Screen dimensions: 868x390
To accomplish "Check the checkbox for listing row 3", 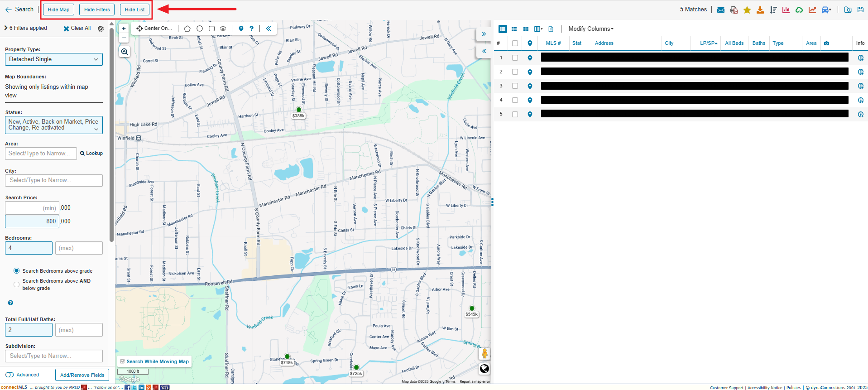I will point(515,86).
